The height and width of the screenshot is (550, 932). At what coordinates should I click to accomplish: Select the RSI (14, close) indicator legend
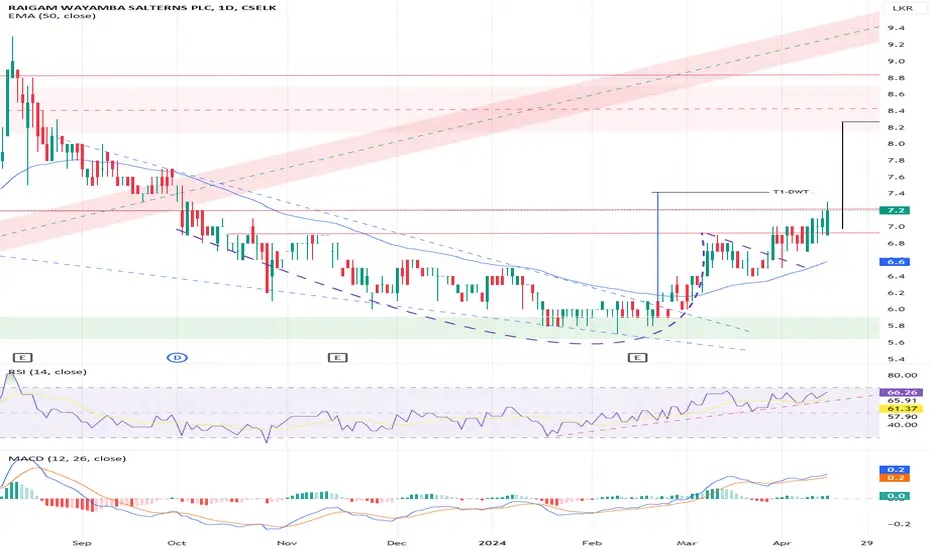47,372
